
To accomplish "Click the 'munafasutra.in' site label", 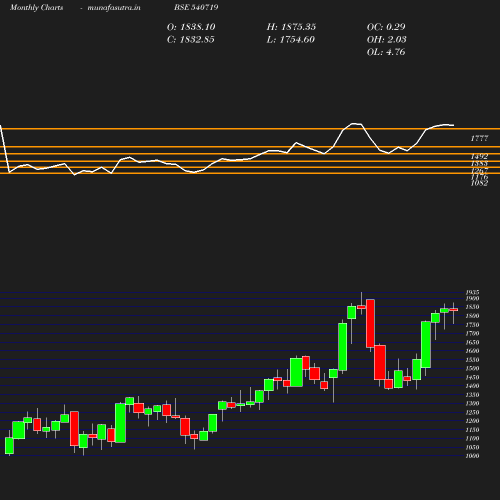I will [x=114, y=8].
